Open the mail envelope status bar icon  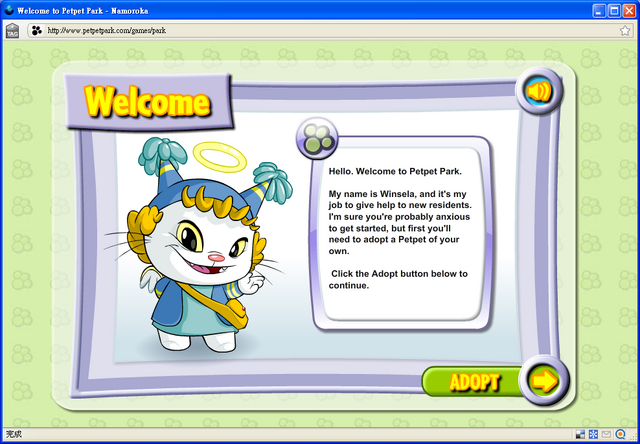pos(607,434)
